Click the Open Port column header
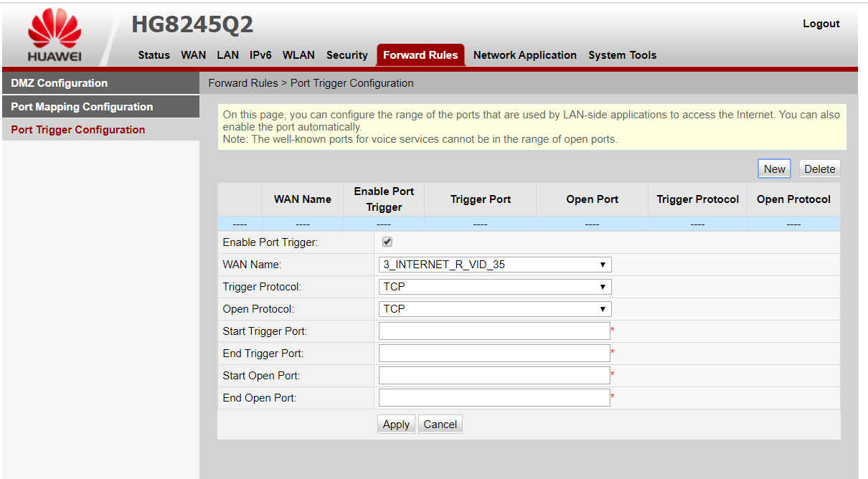Image resolution: width=868 pixels, height=479 pixels. [x=592, y=199]
